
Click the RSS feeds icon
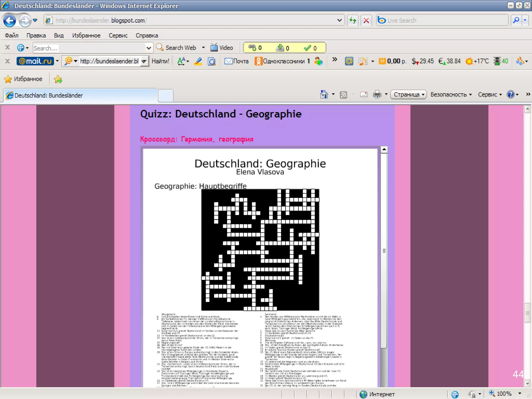pyautogui.click(x=343, y=95)
